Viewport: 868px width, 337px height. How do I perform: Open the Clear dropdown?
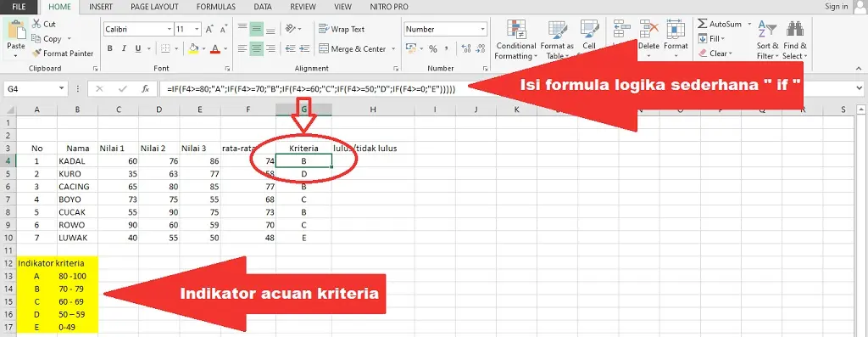(715, 53)
